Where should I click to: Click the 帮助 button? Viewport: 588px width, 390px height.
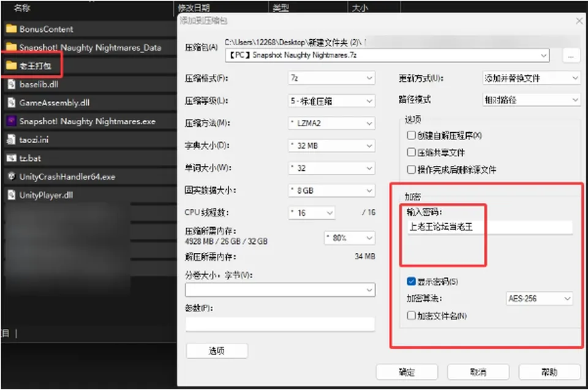click(x=549, y=372)
